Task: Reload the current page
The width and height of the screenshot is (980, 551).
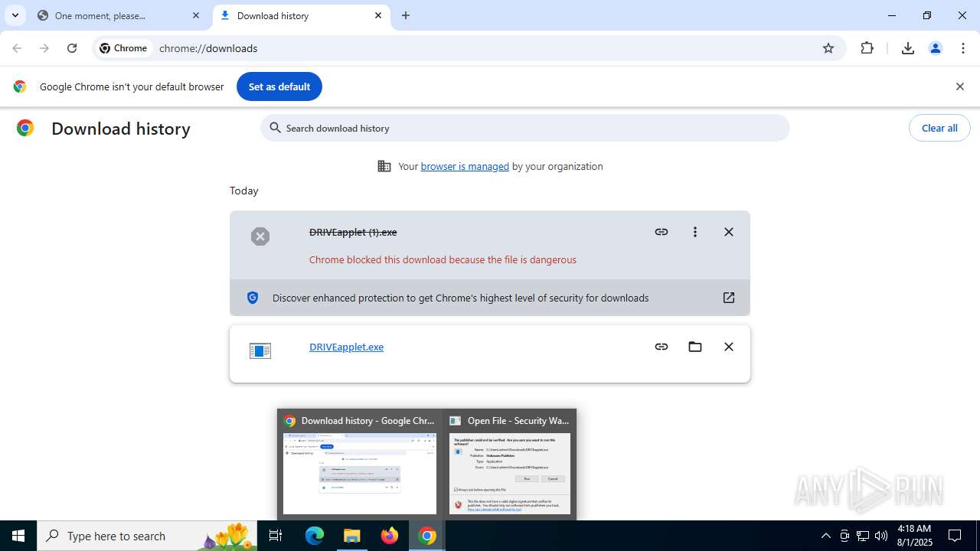Action: pyautogui.click(x=72, y=48)
